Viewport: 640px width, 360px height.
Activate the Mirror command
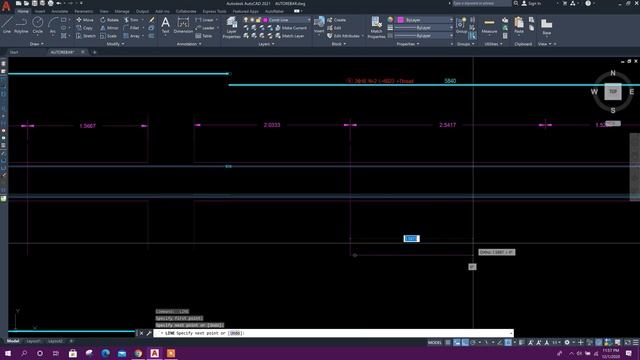tap(109, 28)
